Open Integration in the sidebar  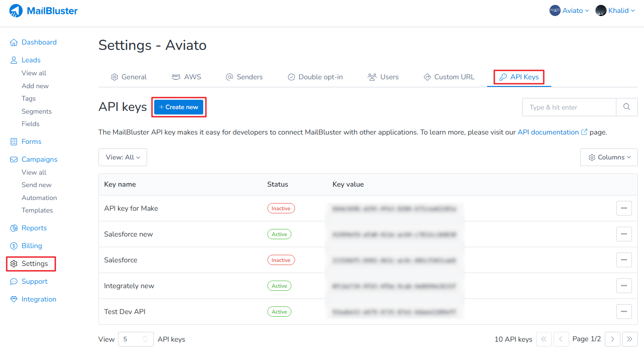point(39,299)
